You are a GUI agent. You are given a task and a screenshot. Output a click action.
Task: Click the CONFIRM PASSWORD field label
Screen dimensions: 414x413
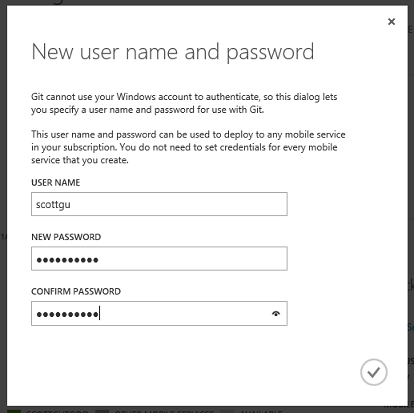76,292
